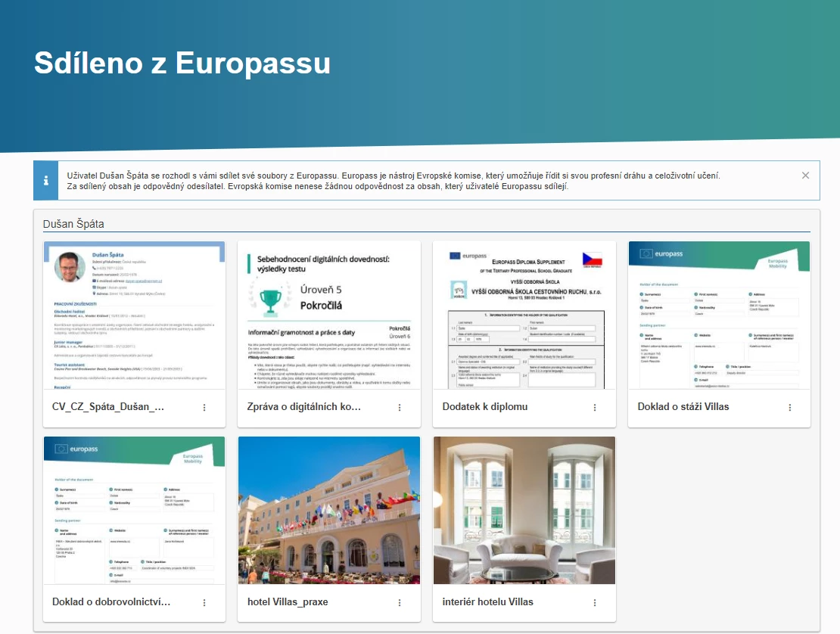840x634 pixels.
Task: Open the Europass Mobility internship thumbnail
Action: [x=719, y=315]
